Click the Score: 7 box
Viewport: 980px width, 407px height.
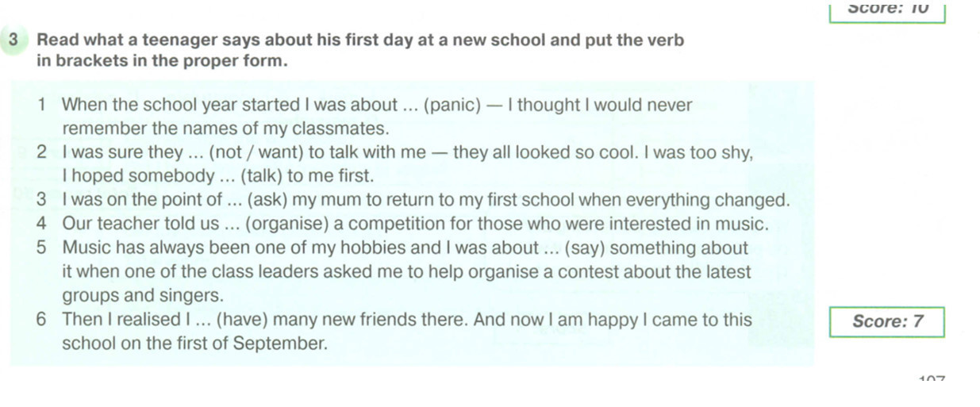click(887, 322)
